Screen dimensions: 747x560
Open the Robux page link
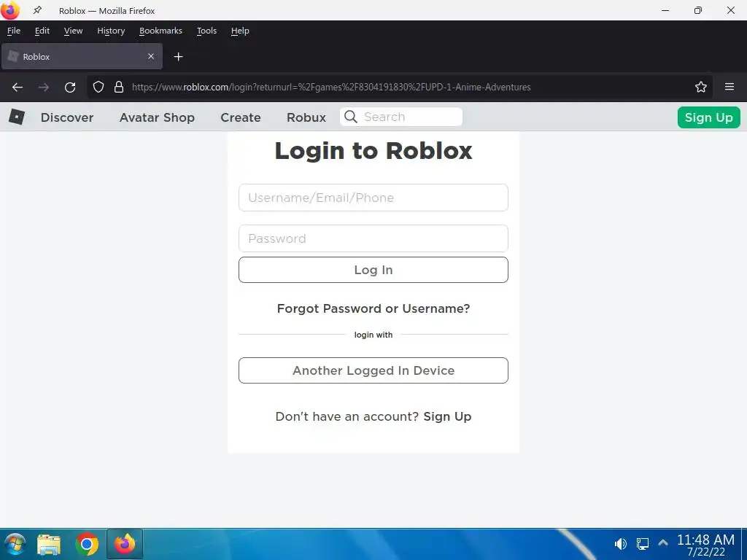(x=306, y=117)
